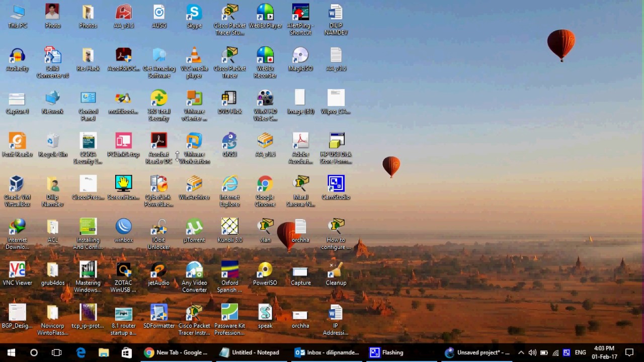This screenshot has width=644, height=362.
Task: Open Oracle VM VirtualBox shortcut
Action: coord(18,191)
